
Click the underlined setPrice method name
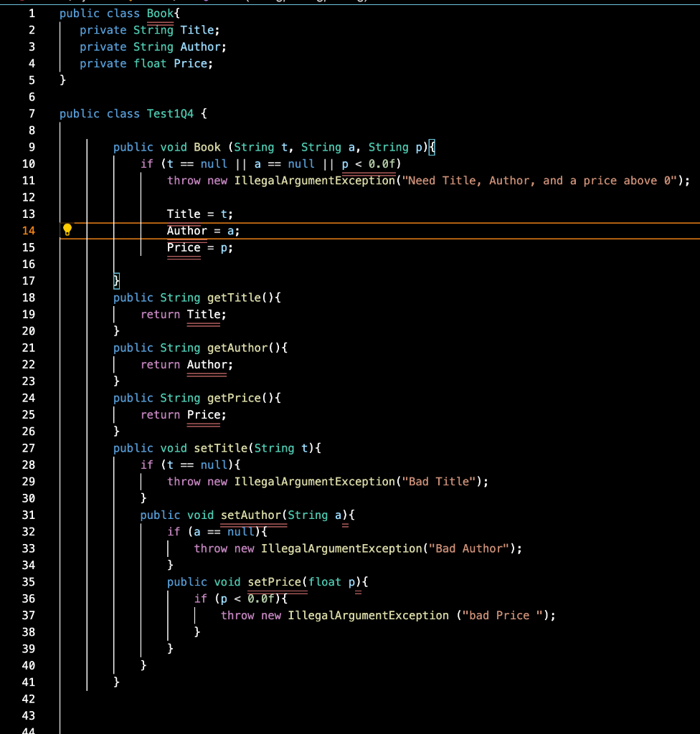tap(273, 581)
